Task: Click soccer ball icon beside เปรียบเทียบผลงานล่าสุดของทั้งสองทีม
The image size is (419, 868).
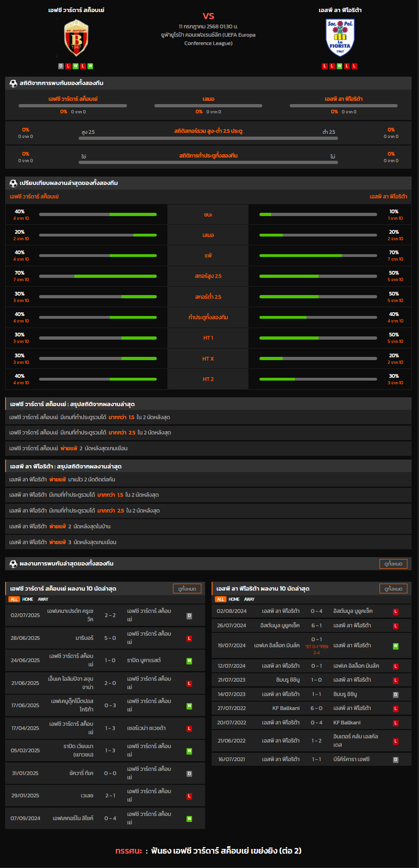Action: pos(13,183)
